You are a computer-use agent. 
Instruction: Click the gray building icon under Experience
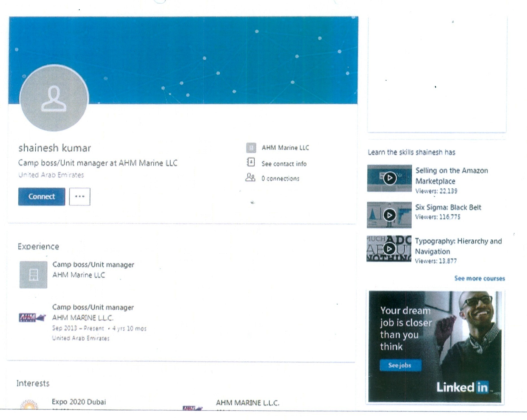33,275
